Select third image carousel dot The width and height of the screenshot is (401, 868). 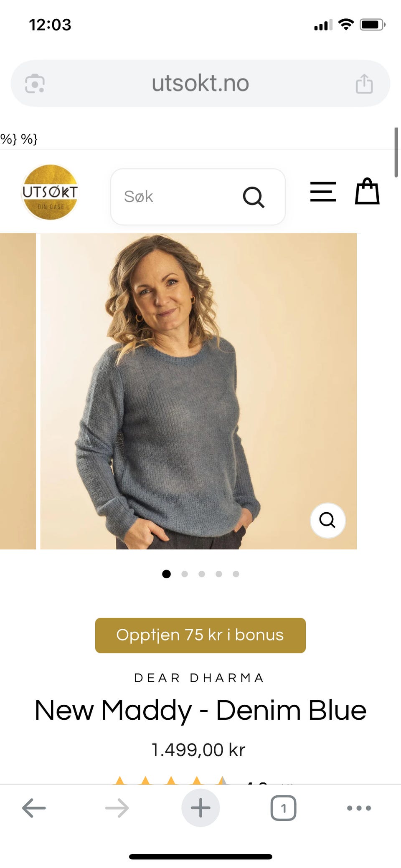[202, 574]
